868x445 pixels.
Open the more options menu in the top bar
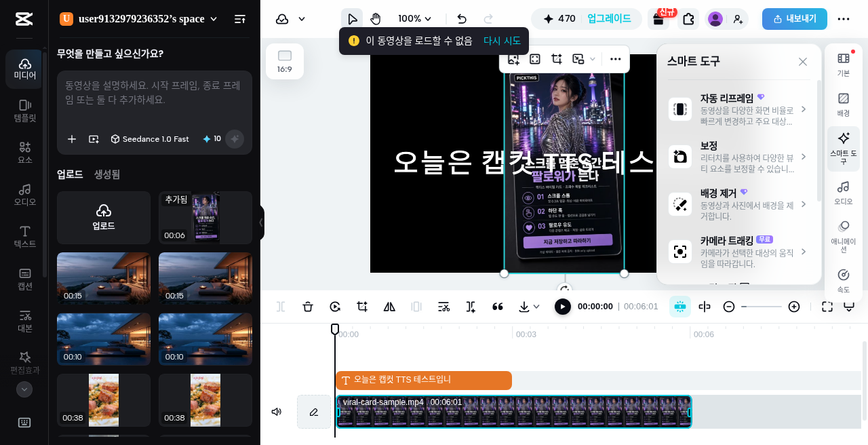tap(844, 19)
